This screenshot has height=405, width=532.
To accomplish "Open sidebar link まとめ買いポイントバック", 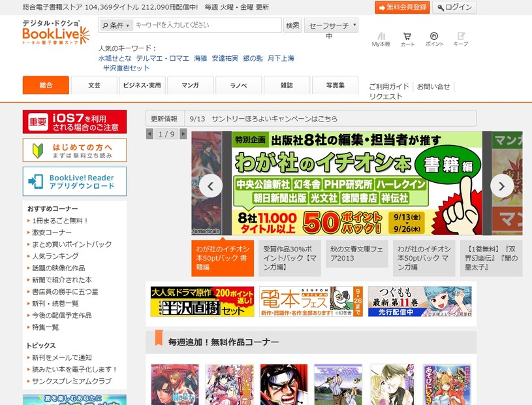I will coord(72,244).
